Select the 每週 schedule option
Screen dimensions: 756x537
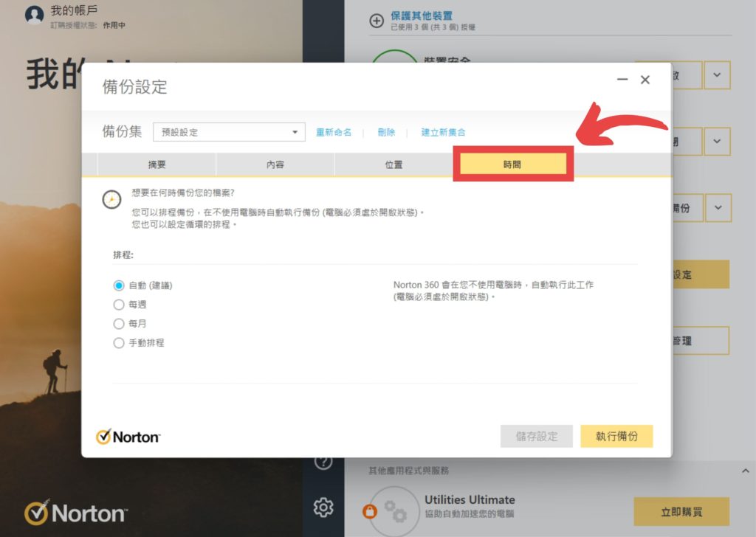point(119,305)
